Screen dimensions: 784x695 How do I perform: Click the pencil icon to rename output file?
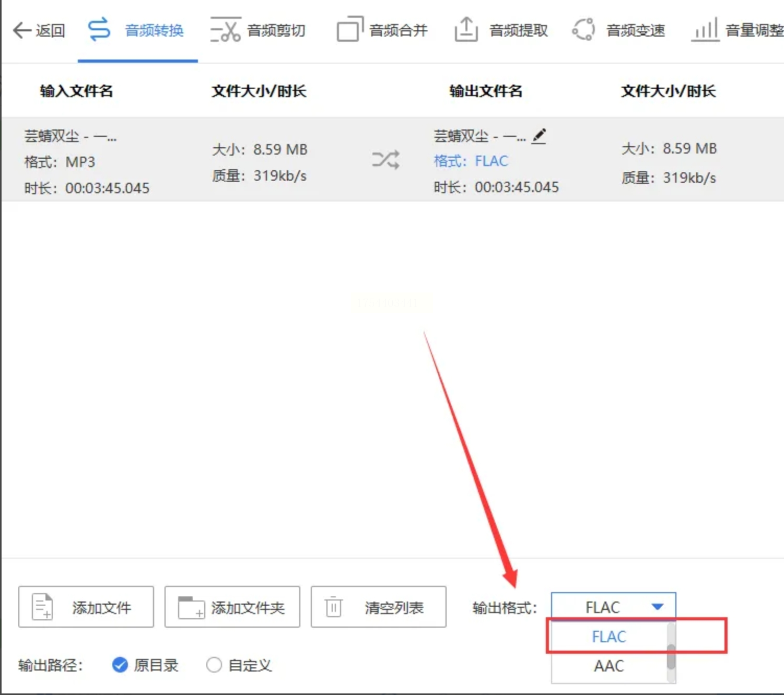point(539,136)
